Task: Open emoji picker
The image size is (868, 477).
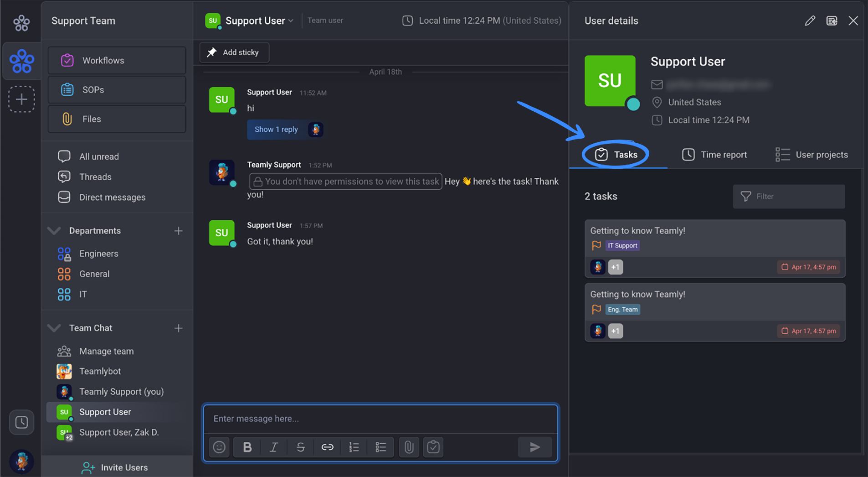Action: point(219,447)
